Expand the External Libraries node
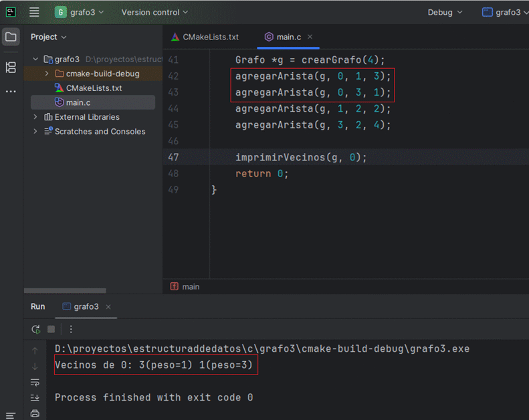Screen dimensions: 529x420 pyautogui.click(x=35, y=117)
